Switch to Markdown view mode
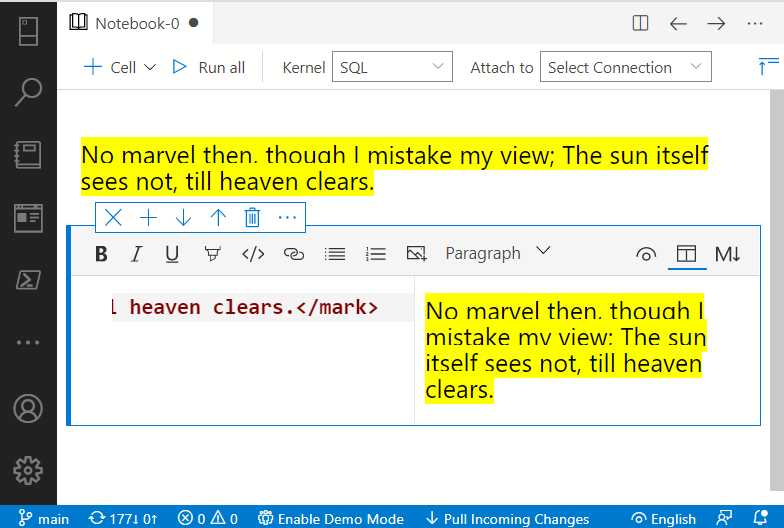This screenshot has height=528, width=784. [x=728, y=254]
